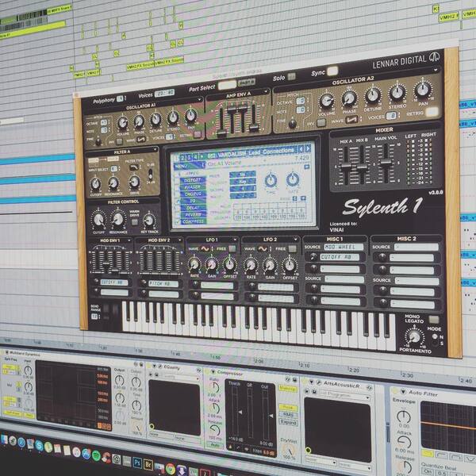The image size is (476, 476).
Task: Launch Spotify from the dock
Action: point(96,456)
